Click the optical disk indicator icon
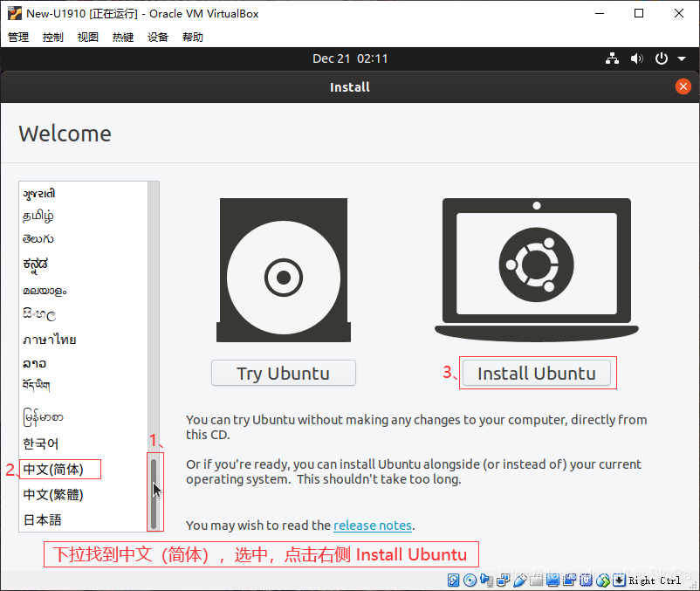Viewport: 700px width, 591px height. coord(470,580)
